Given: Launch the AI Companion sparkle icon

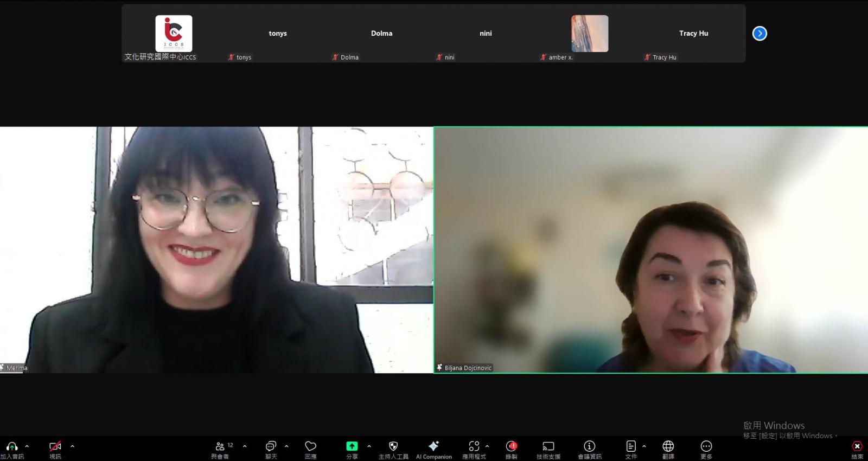Looking at the screenshot, I should pyautogui.click(x=433, y=446).
